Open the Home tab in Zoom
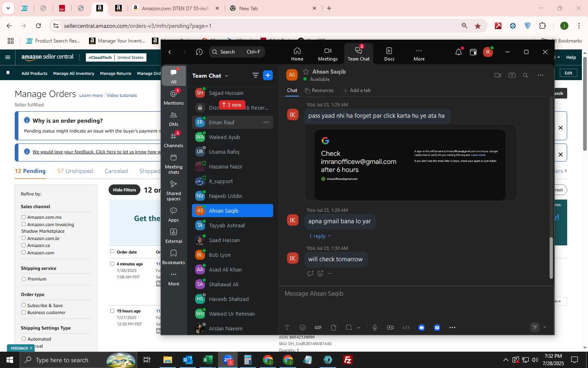The image size is (588, 368). coord(297,54)
